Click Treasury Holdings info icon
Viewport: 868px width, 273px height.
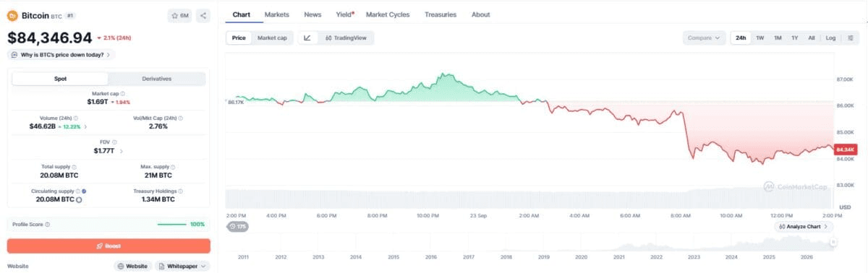coord(181,191)
